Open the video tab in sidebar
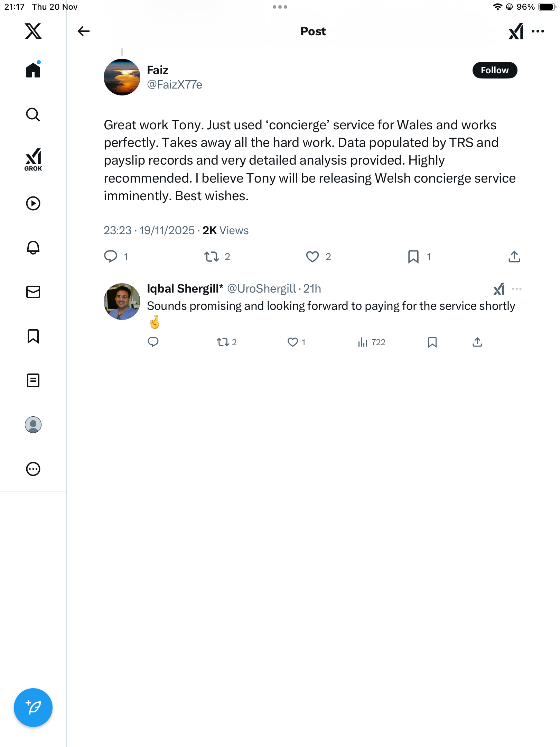This screenshot has width=560, height=747. pyautogui.click(x=33, y=203)
